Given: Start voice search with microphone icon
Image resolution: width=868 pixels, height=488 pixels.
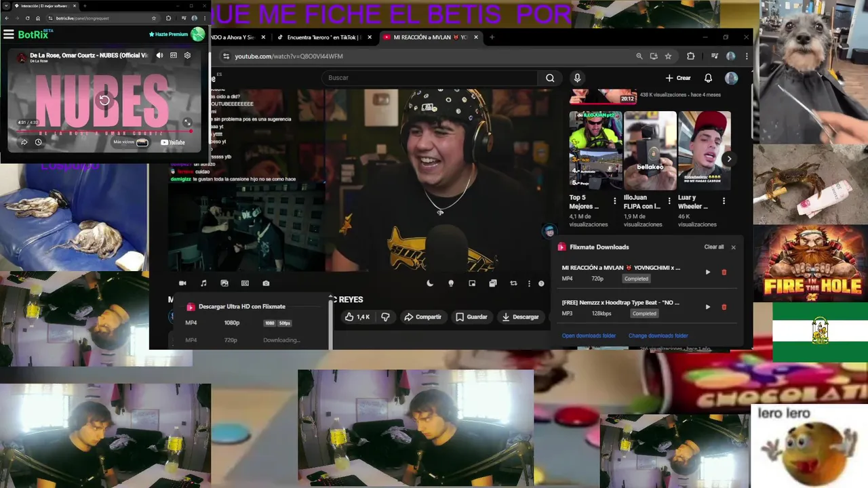Looking at the screenshot, I should pyautogui.click(x=577, y=78).
